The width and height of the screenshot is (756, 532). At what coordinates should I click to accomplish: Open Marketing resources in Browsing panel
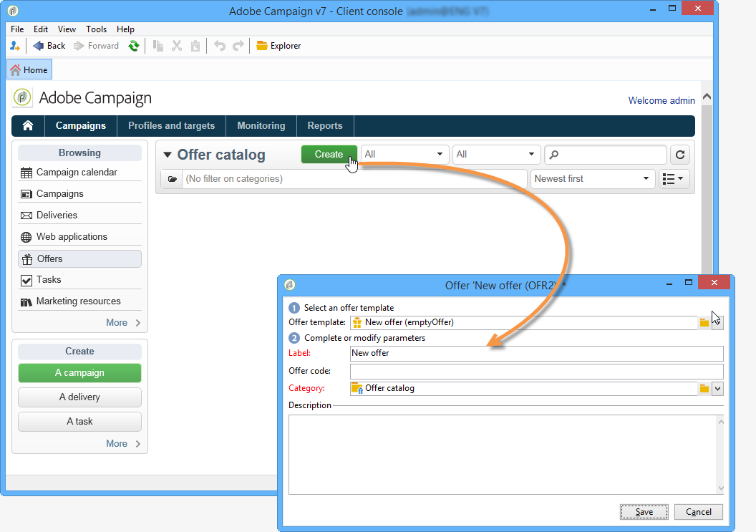pyautogui.click(x=79, y=301)
